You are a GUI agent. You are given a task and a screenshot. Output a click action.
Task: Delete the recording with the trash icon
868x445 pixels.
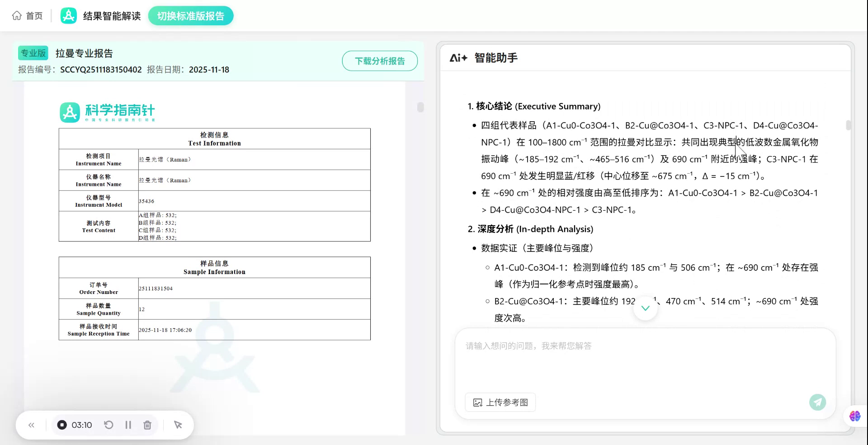tap(147, 425)
